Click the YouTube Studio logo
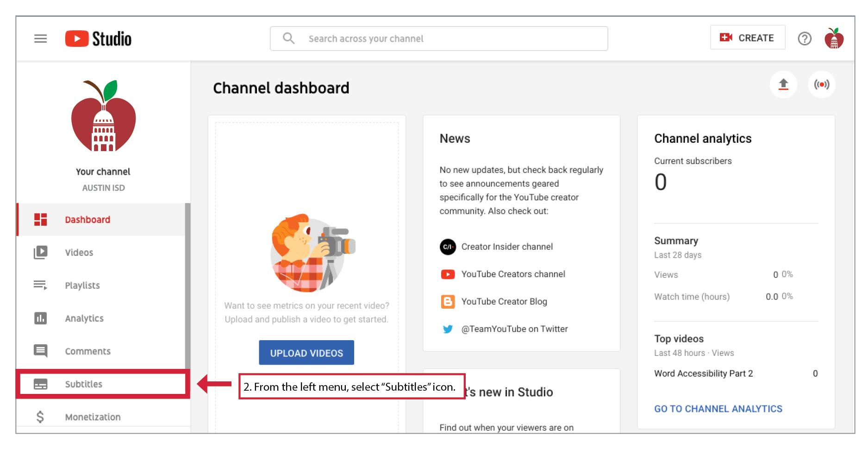 [x=99, y=38]
